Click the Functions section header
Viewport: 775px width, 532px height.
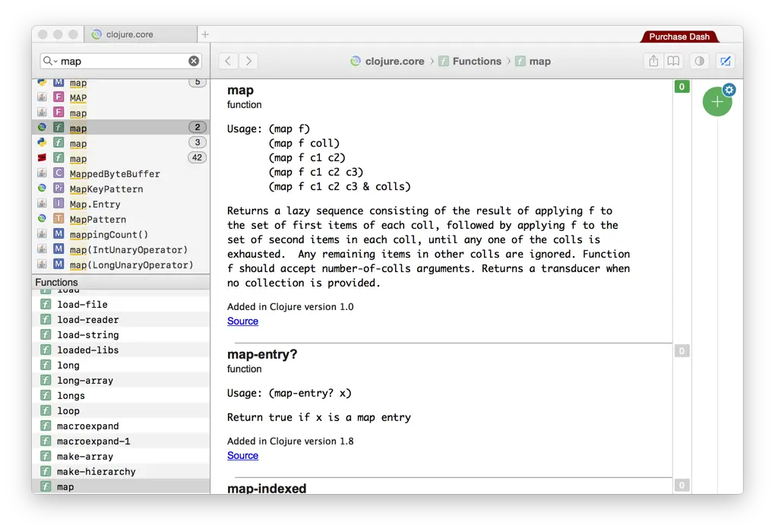pos(121,282)
